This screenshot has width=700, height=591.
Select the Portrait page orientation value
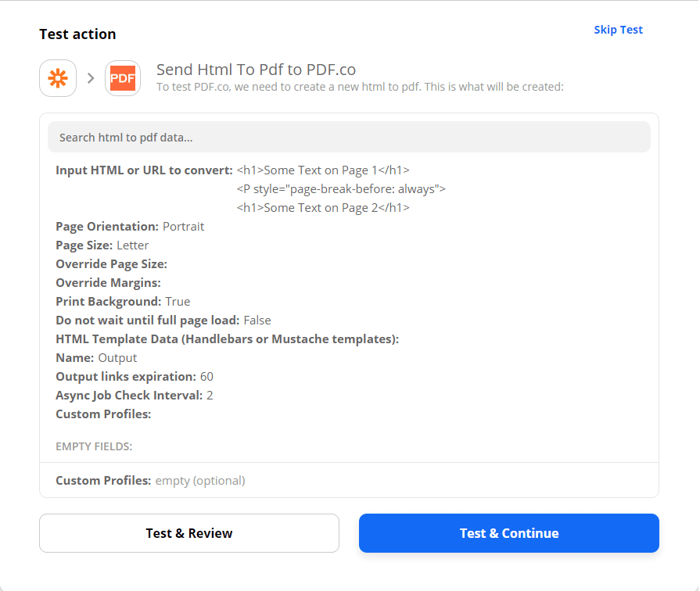184,226
